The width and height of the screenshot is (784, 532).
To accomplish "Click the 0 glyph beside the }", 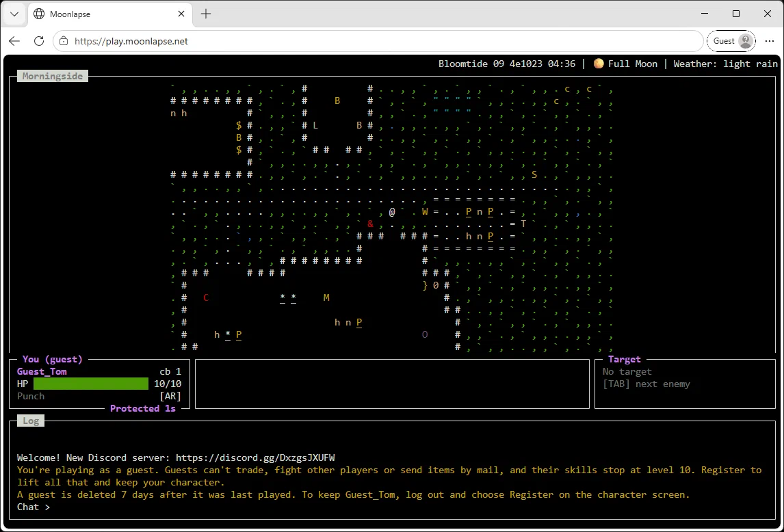I will tap(436, 286).
